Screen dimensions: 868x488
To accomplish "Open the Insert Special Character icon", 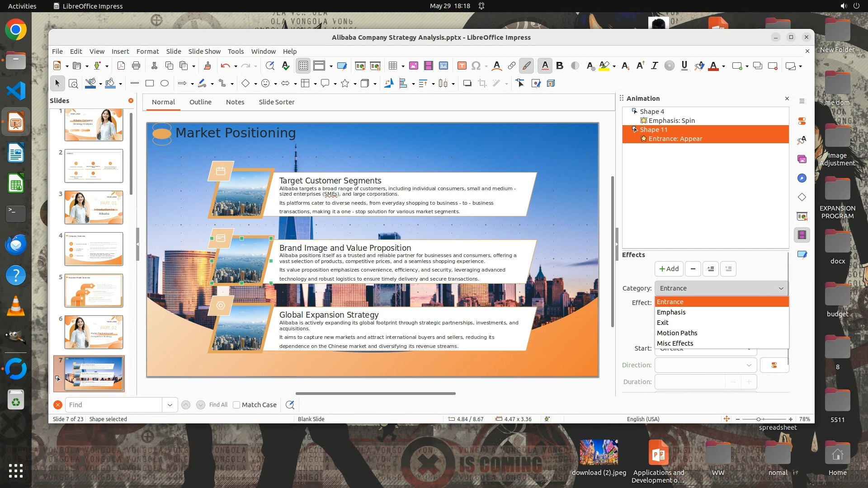I will coord(476,66).
